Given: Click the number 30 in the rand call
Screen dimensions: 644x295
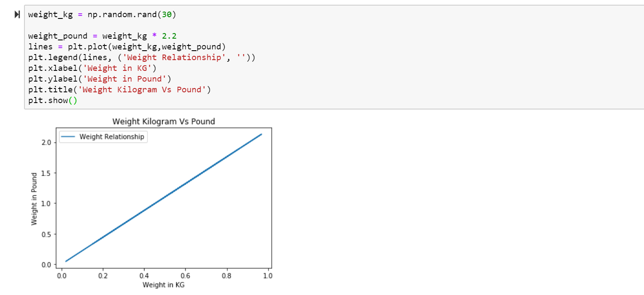Looking at the screenshot, I should click(x=167, y=15).
